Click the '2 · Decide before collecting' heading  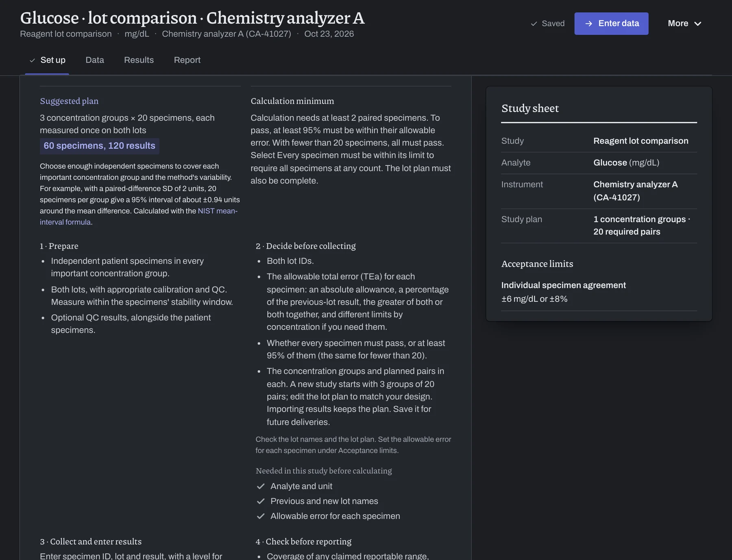click(305, 246)
